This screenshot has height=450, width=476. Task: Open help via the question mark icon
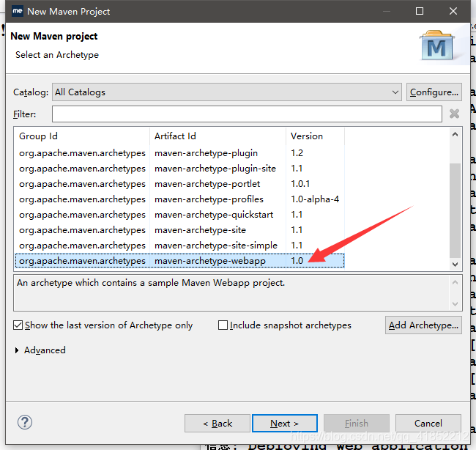tap(25, 422)
